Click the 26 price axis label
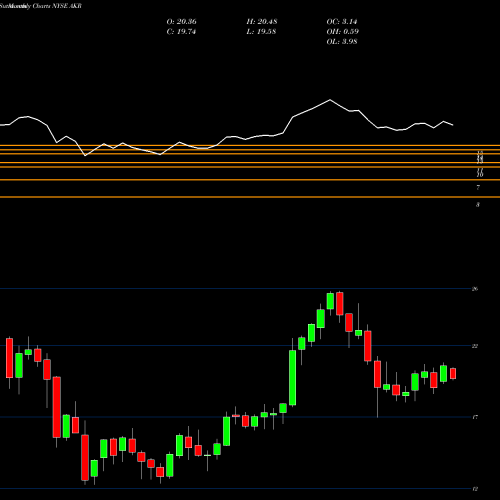This screenshot has height=500, width=500. 475,289
